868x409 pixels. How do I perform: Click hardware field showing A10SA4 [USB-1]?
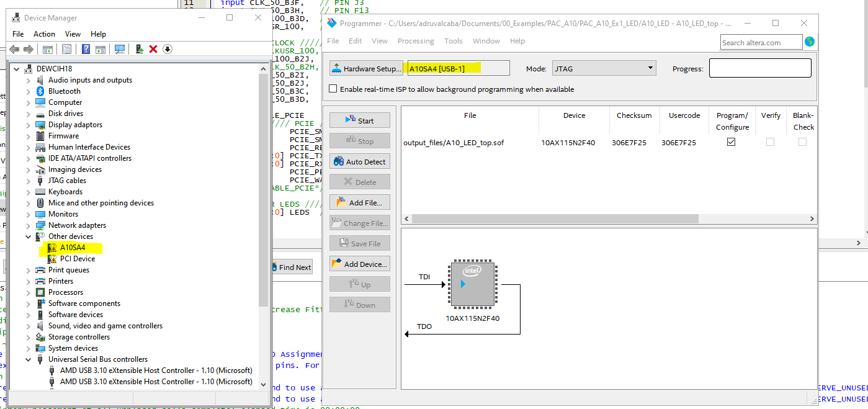click(x=458, y=68)
